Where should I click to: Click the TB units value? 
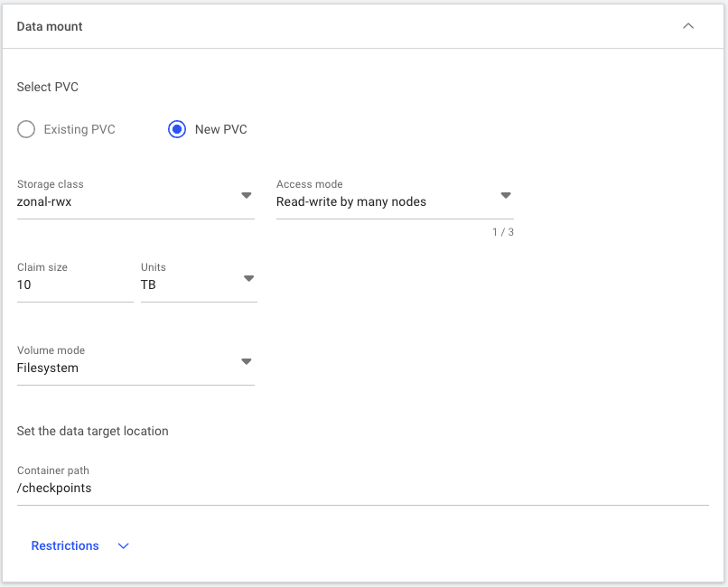click(x=148, y=284)
